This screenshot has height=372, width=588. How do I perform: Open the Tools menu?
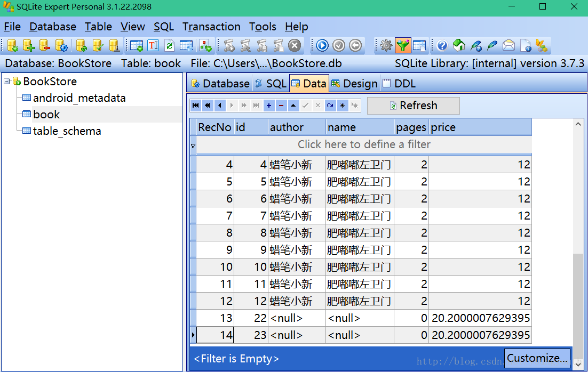[263, 27]
